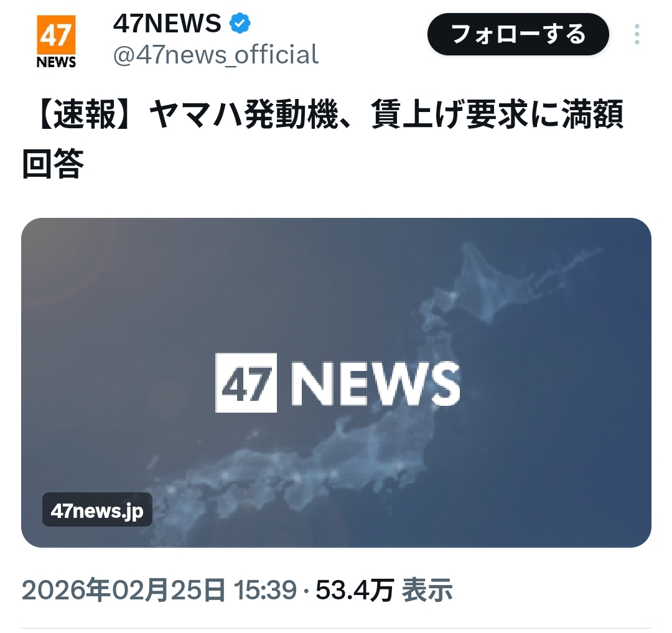672x633 pixels.
Task: Click the 47news.jp domain label
Action: coord(97,510)
